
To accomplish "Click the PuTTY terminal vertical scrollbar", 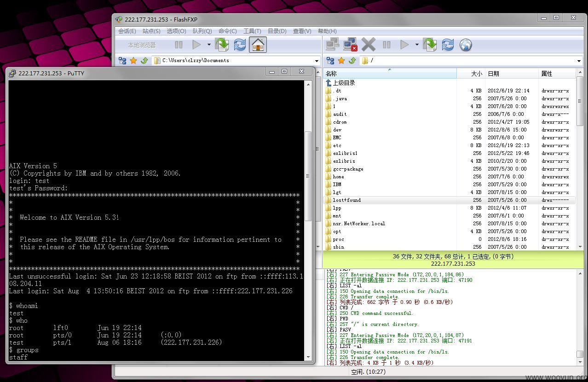I will (308, 220).
